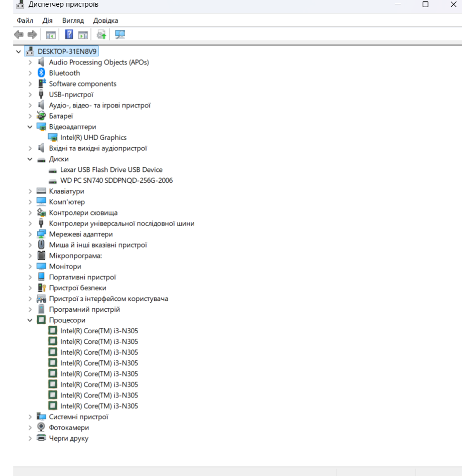
Task: Click the update device driver toolbar icon
Action: (101, 35)
